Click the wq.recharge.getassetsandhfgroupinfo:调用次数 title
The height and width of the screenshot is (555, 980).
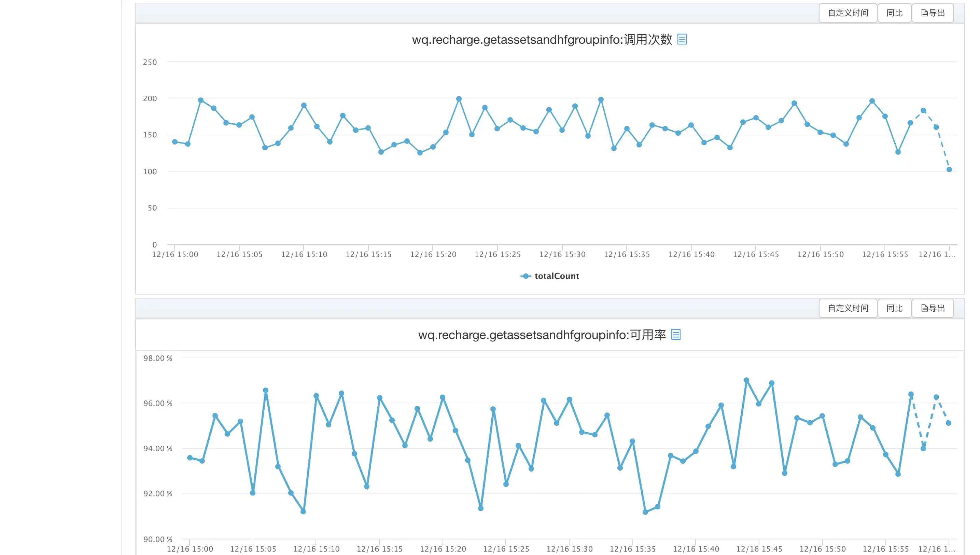click(542, 39)
